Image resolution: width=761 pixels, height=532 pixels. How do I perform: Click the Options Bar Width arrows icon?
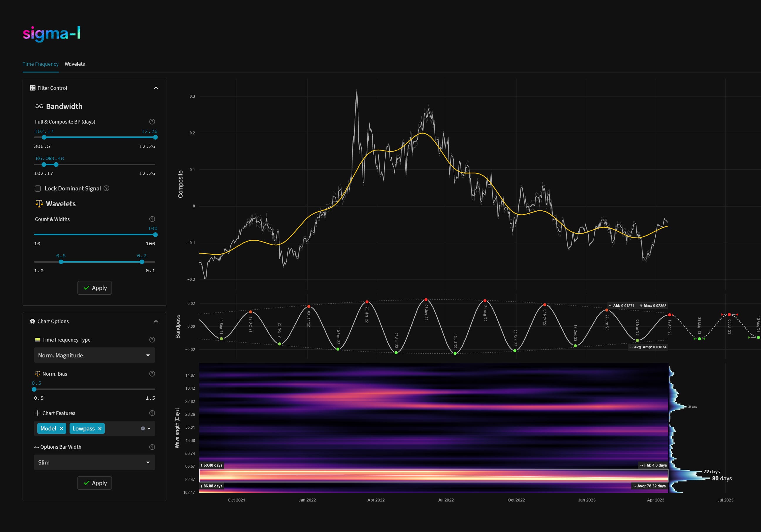(x=36, y=447)
